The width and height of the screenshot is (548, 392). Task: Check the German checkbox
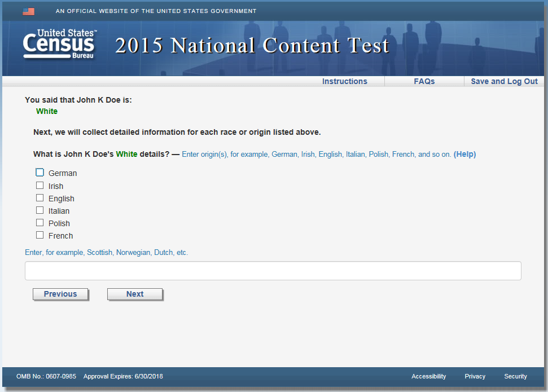(40, 173)
